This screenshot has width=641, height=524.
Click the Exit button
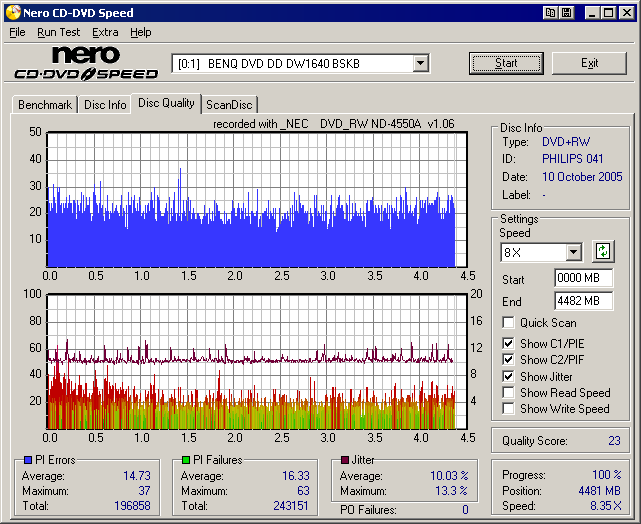coord(589,63)
